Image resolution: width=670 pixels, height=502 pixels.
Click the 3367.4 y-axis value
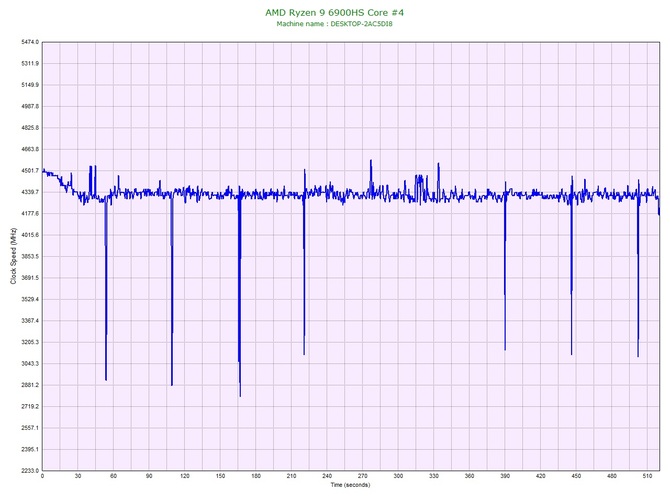click(x=30, y=320)
